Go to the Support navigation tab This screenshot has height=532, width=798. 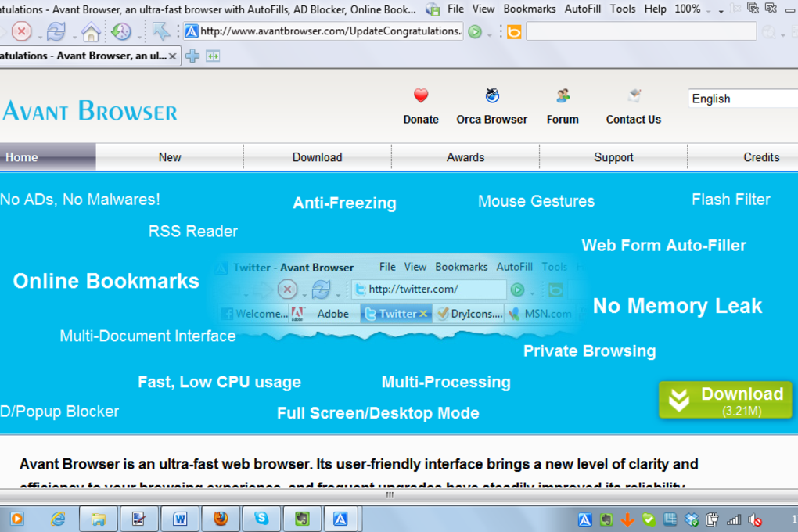[x=613, y=157]
